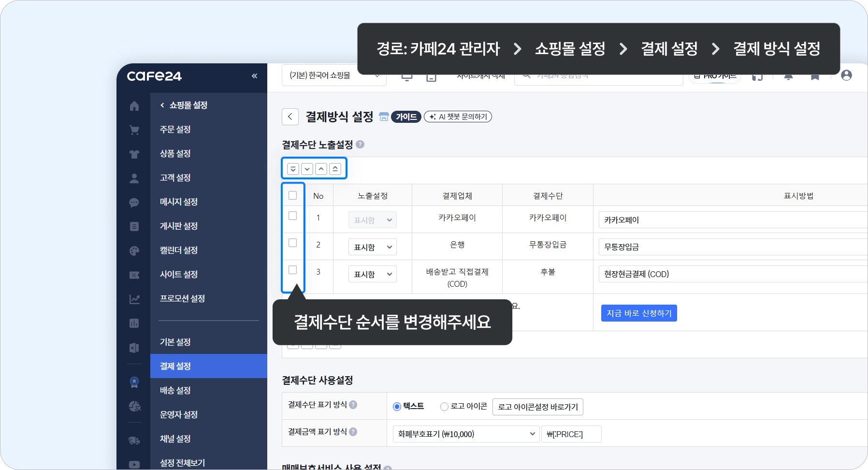The width and height of the screenshot is (868, 470).
Task: Move selected payment method to the bottom
Action: pos(293,169)
